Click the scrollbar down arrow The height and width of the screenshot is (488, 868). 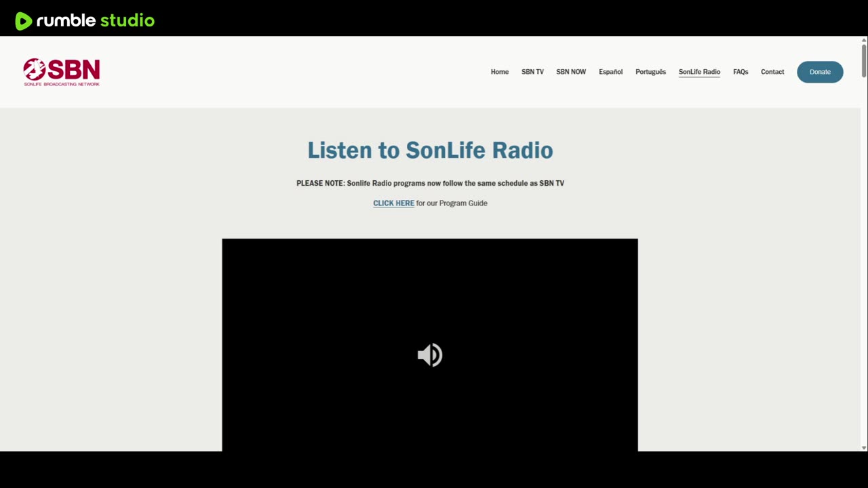864,448
